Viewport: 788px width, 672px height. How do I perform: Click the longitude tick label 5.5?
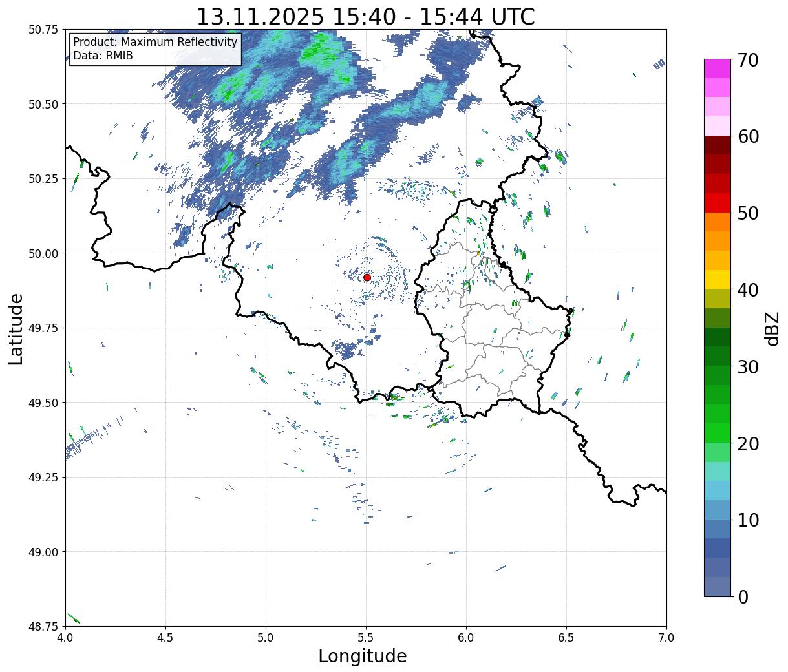click(x=366, y=638)
